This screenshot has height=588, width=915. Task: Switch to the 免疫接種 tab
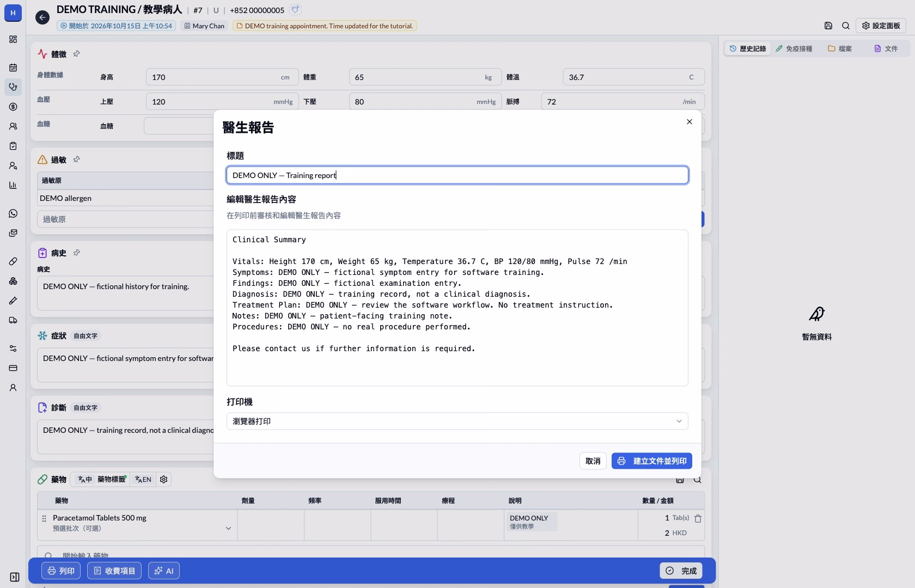794,48
